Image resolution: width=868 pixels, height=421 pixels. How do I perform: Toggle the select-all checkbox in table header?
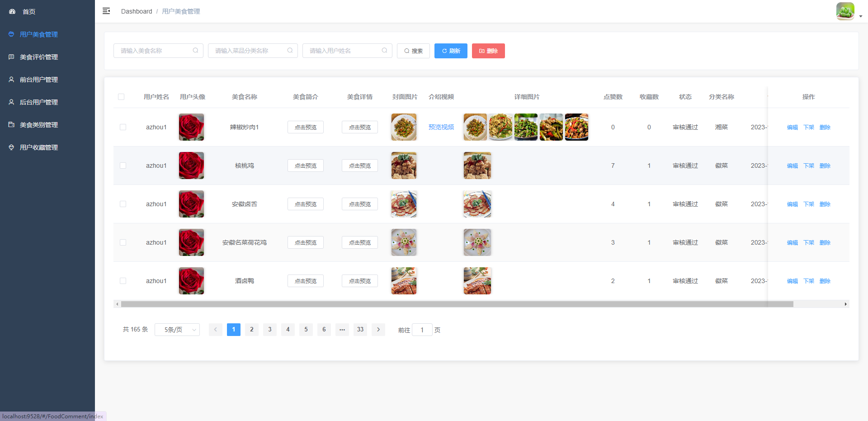point(121,96)
